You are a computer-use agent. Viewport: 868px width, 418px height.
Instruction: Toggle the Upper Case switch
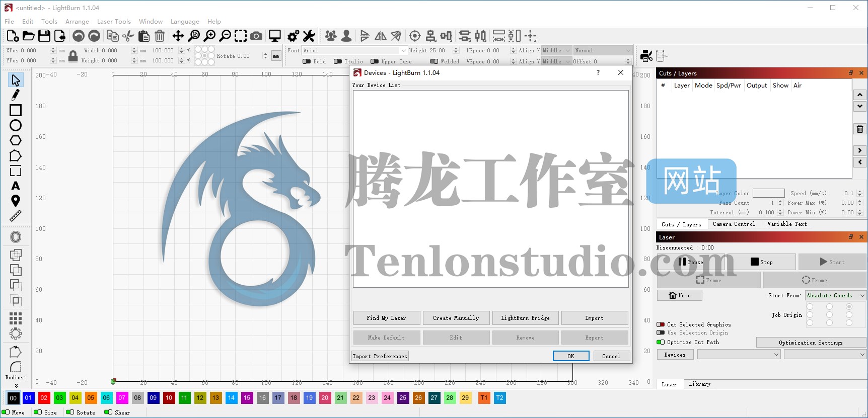(x=374, y=61)
